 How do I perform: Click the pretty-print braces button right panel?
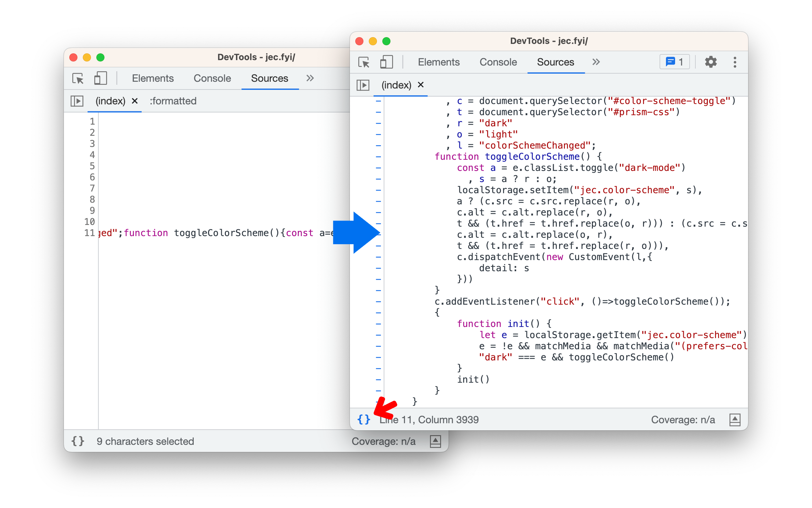click(363, 419)
